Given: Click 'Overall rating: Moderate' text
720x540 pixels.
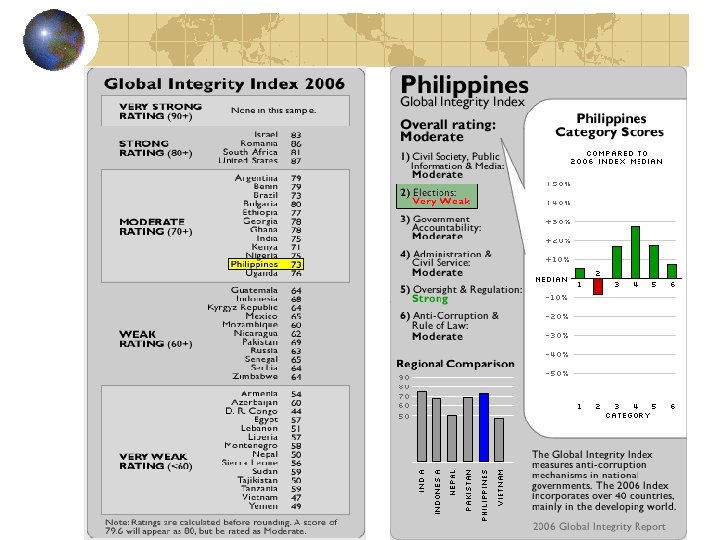Looking at the screenshot, I should (x=448, y=131).
